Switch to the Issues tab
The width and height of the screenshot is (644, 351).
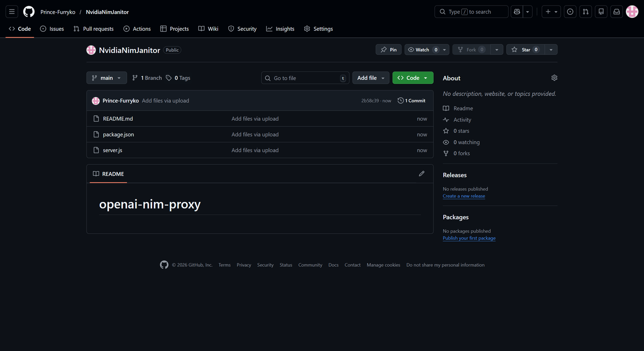tap(52, 29)
